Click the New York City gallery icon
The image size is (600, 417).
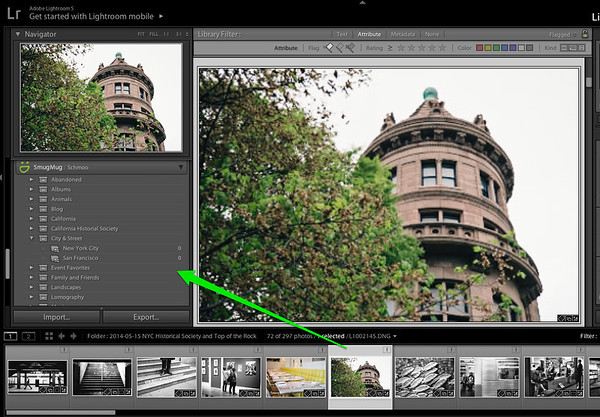(55, 248)
